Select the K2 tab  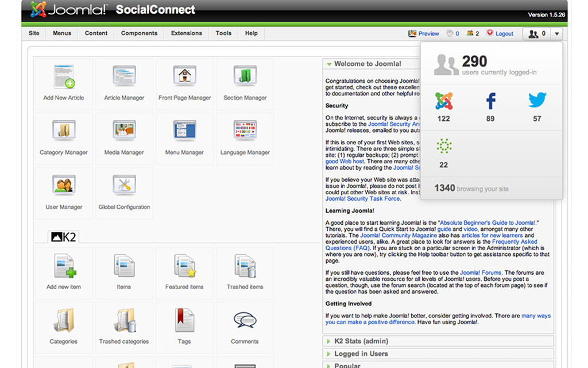pos(63,236)
